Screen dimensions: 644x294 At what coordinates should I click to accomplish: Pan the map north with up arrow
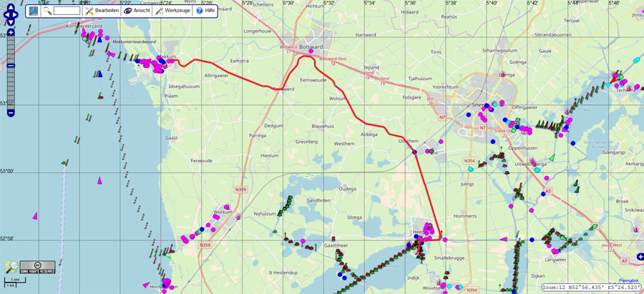(x=11, y=9)
